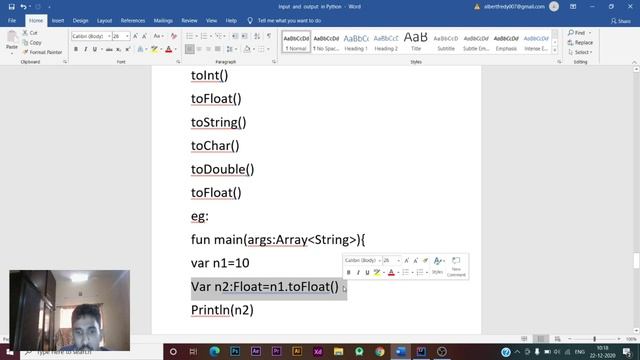The image size is (640, 360).
Task: Open the Font dialog launcher
Action: pos(178,62)
